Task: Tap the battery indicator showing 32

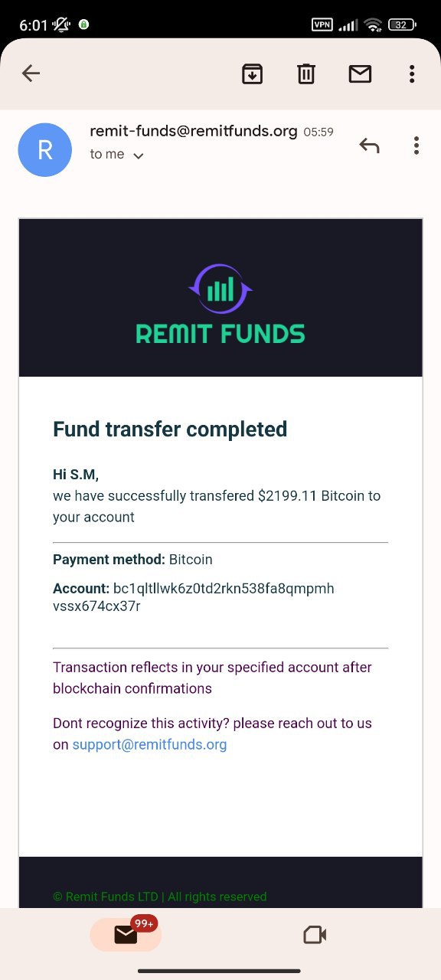Action: pos(402,24)
